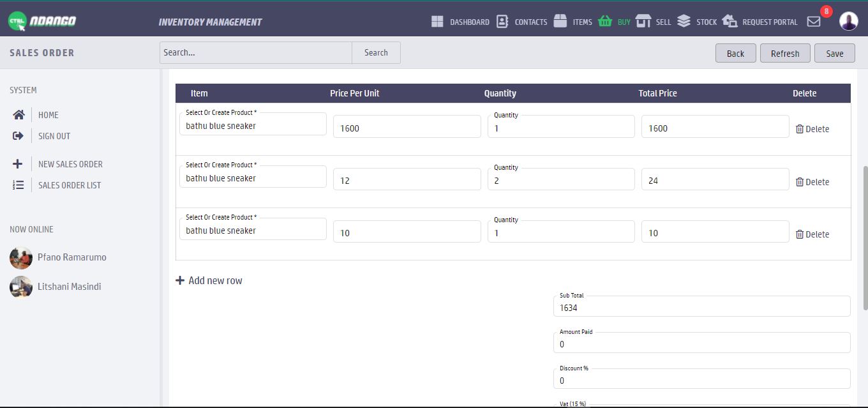Open the Buy basket icon
Screen dimensions: 868x408
tap(605, 22)
